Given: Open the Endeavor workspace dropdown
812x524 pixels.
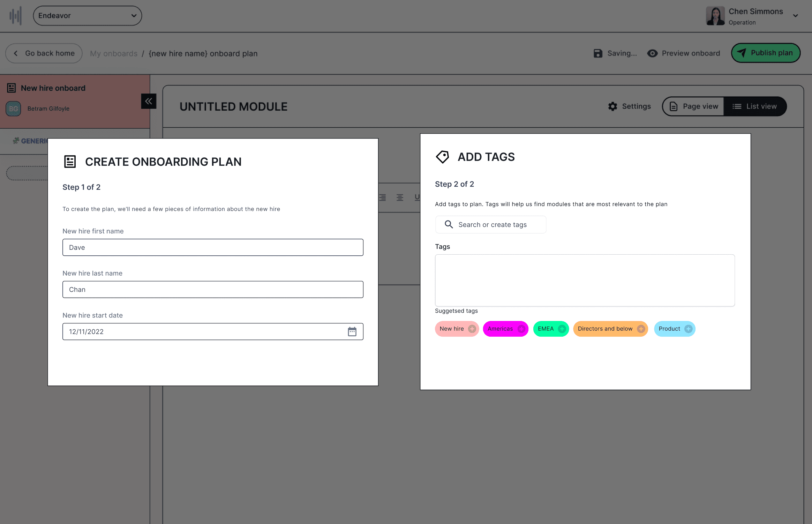Looking at the screenshot, I should [x=87, y=16].
